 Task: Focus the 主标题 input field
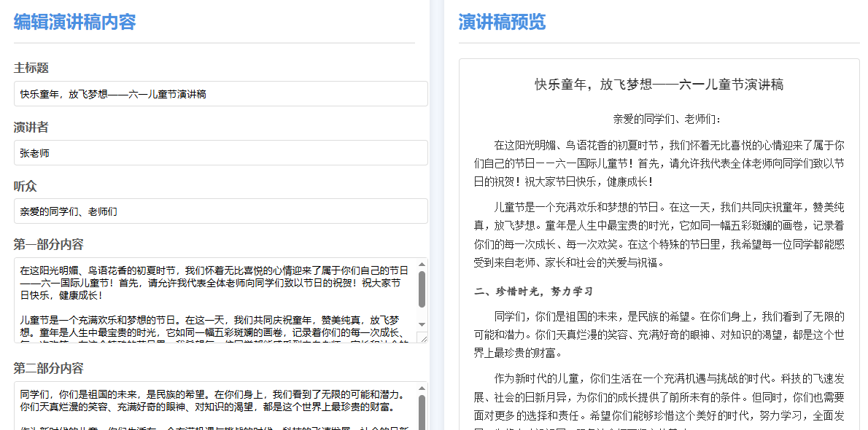(x=220, y=94)
